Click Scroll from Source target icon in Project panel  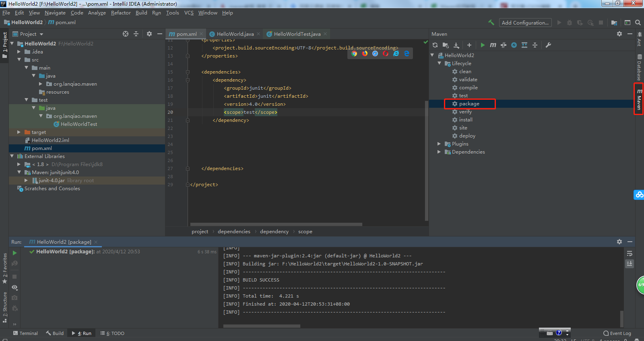(126, 34)
